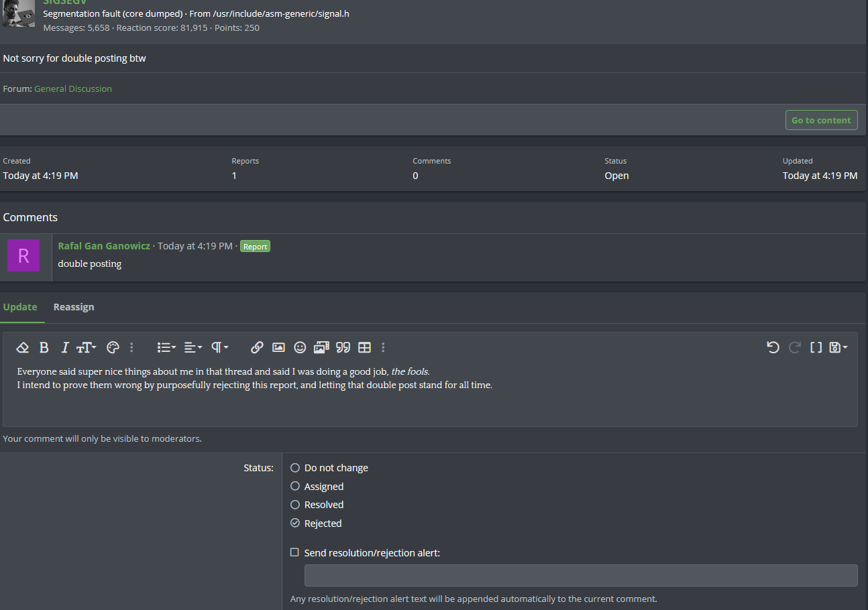This screenshot has width=868, height=610.
Task: Click inside the comment editor text
Action: point(430,379)
